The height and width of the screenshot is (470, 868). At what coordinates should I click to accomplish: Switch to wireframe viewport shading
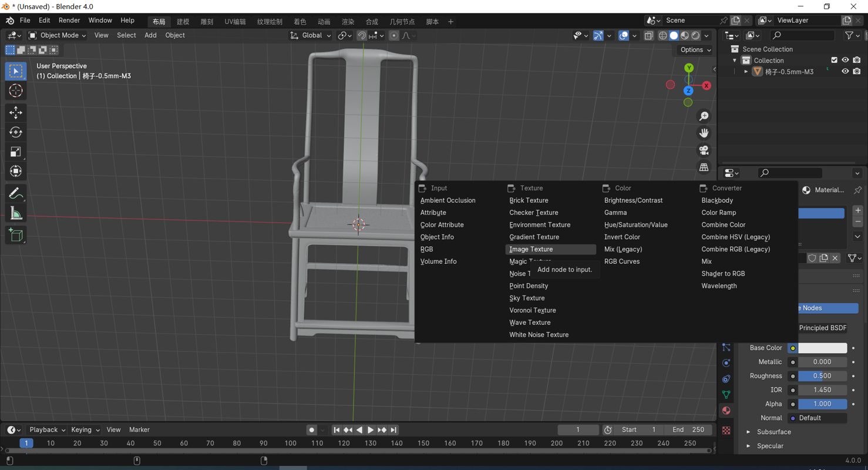(x=663, y=35)
